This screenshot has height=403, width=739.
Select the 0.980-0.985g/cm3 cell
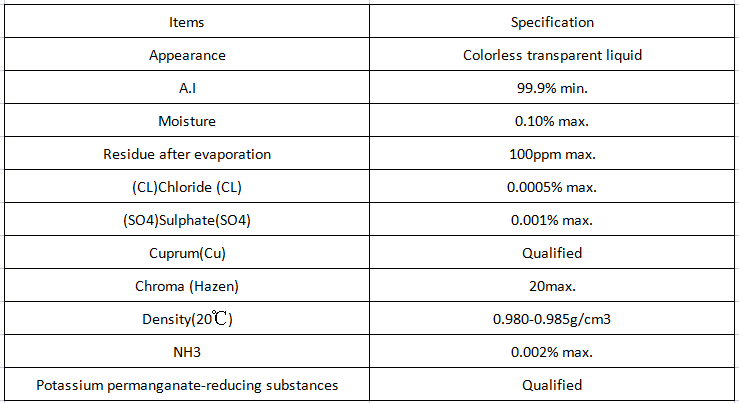pyautogui.click(x=552, y=319)
